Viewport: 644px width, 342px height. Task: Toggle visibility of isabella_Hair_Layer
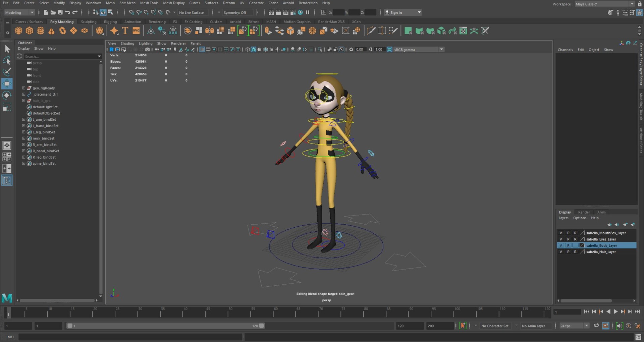point(561,251)
